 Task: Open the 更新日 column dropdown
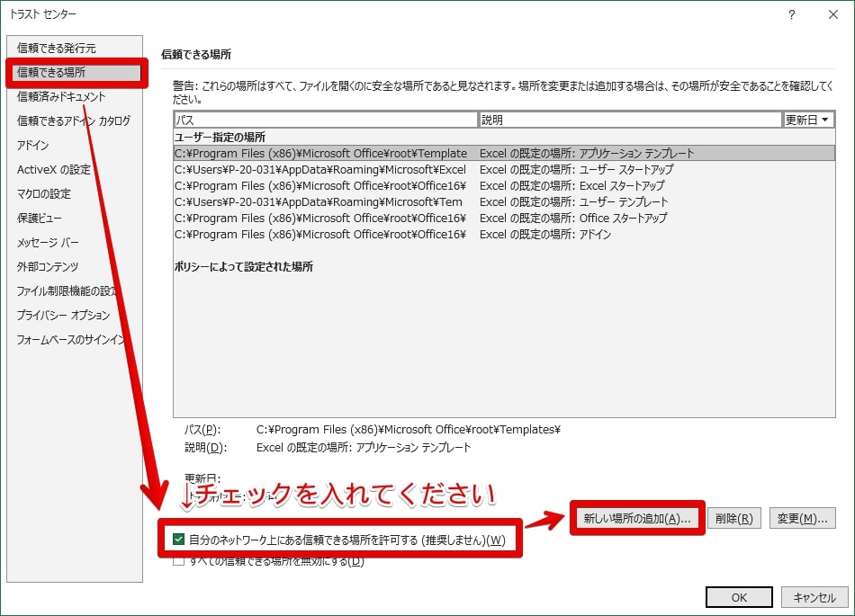click(x=808, y=120)
